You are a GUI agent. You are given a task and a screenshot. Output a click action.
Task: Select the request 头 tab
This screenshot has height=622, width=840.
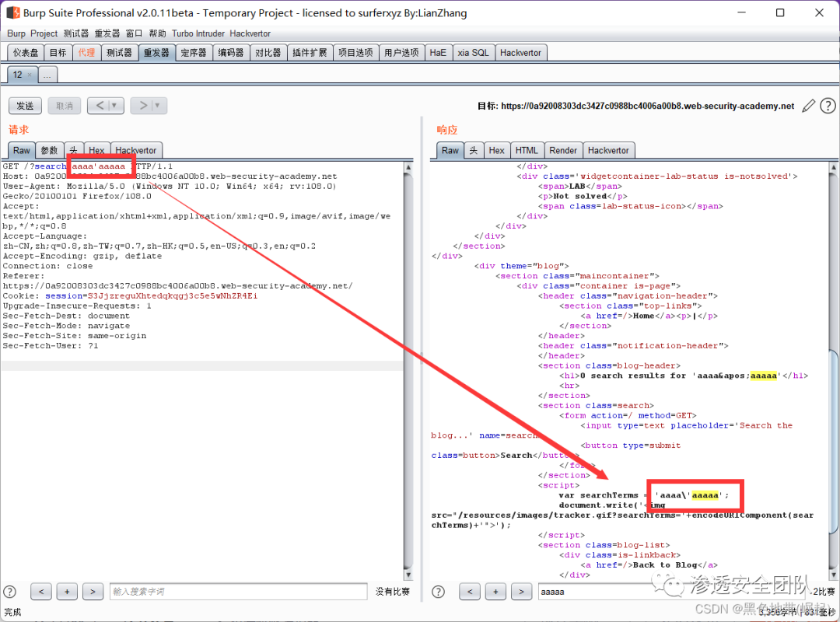point(73,151)
